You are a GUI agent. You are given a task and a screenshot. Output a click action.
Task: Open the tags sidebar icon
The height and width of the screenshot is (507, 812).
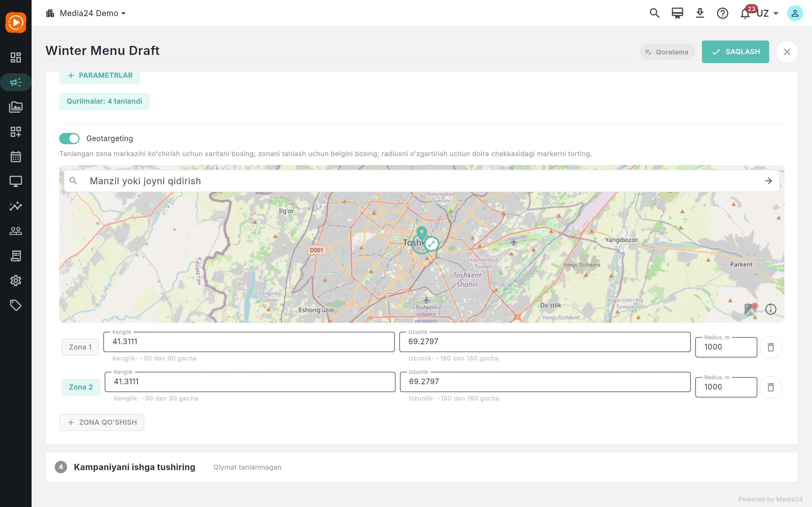[16, 305]
